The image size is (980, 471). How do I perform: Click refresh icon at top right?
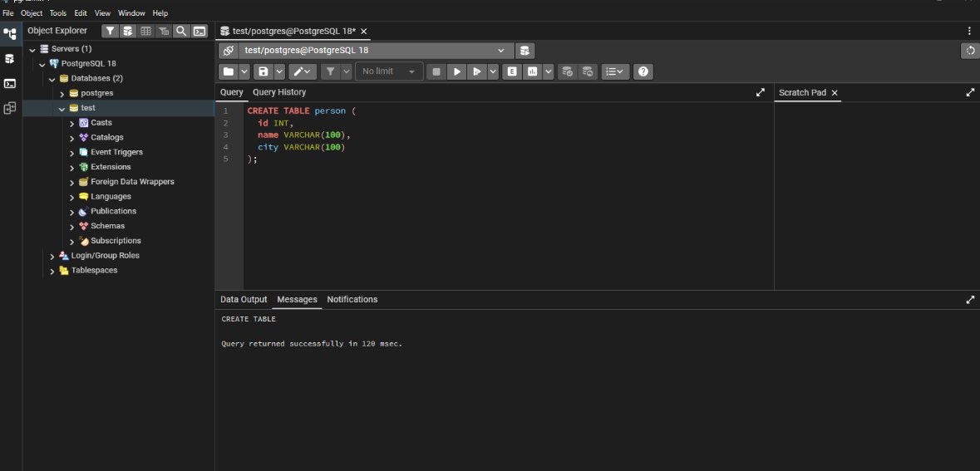970,52
